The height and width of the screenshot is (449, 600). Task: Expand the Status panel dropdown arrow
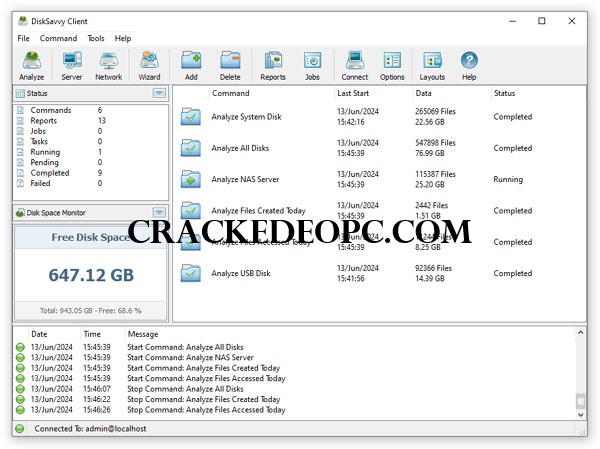pyautogui.click(x=159, y=93)
